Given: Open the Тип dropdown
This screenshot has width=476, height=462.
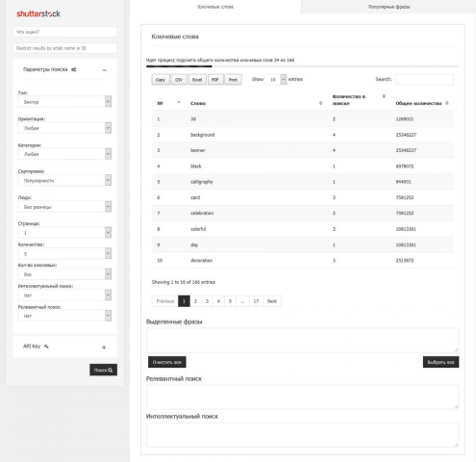Looking at the screenshot, I should click(x=64, y=102).
